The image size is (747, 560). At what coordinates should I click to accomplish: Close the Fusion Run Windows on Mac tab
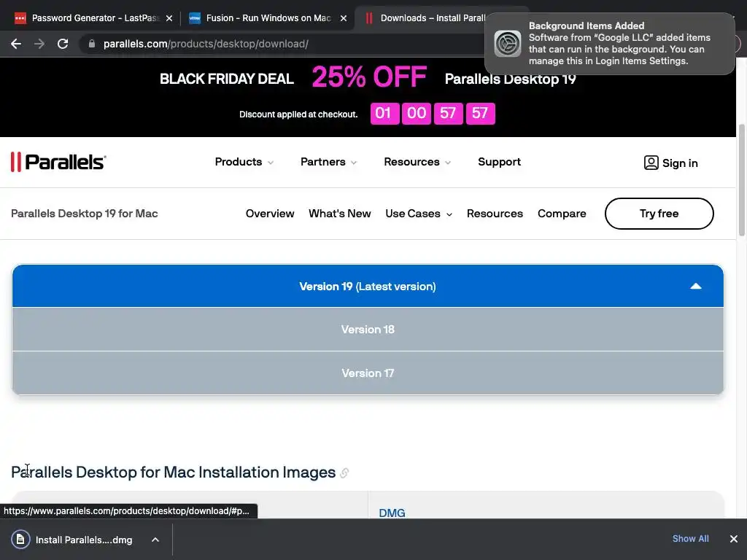pos(344,18)
